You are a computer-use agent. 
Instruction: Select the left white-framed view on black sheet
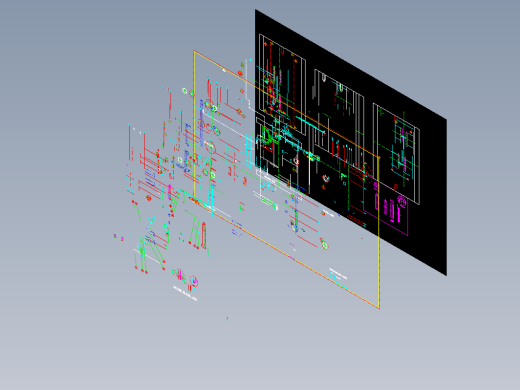[x=282, y=85]
